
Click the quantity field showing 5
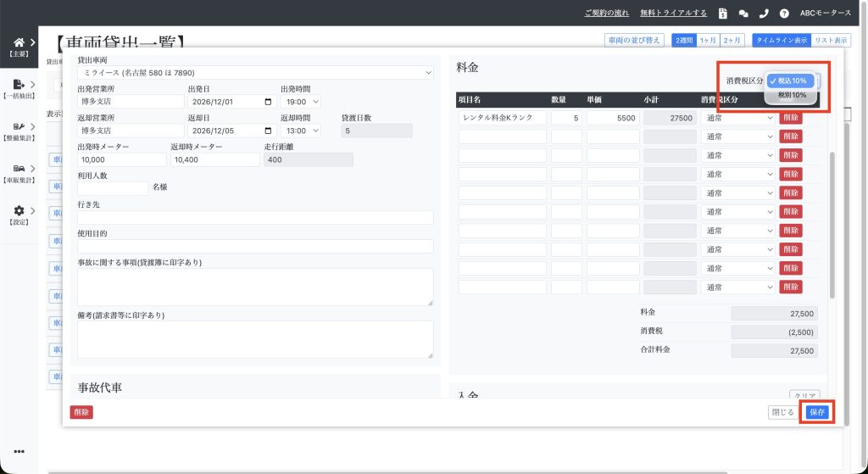566,118
